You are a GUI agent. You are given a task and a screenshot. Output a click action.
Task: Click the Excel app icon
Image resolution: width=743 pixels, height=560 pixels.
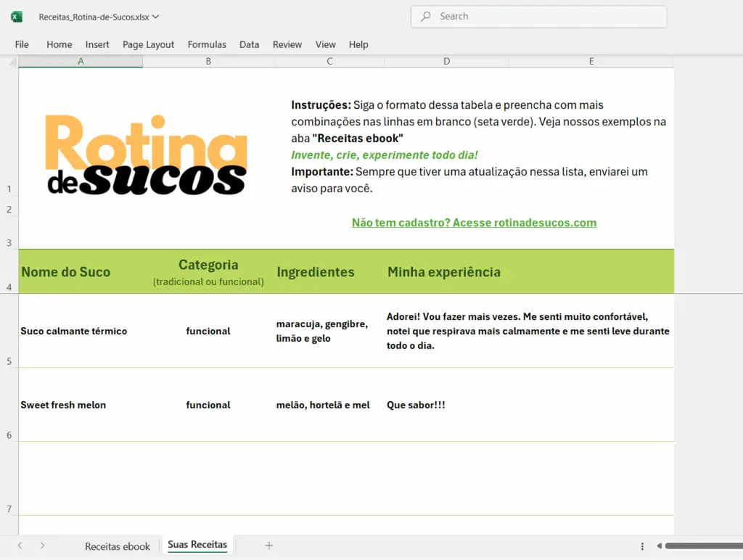click(17, 17)
